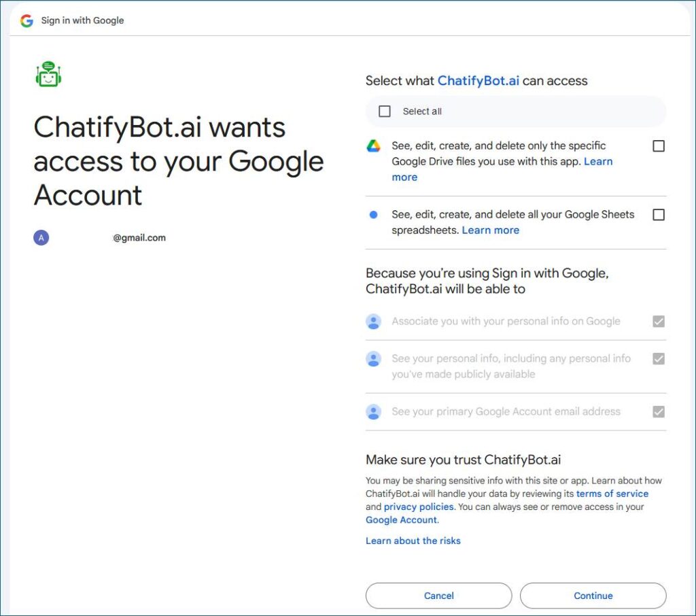
Task: Click person icon beside See your personal info
Action: [x=373, y=359]
